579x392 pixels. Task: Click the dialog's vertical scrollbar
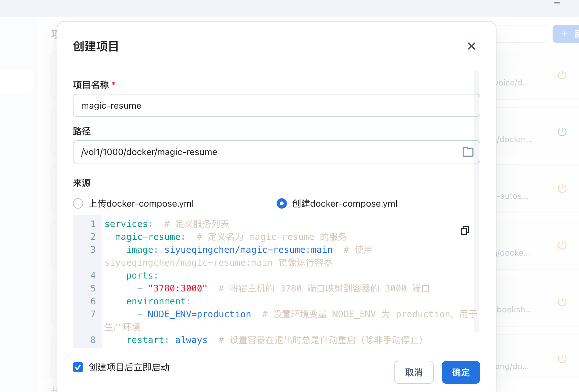476,200
